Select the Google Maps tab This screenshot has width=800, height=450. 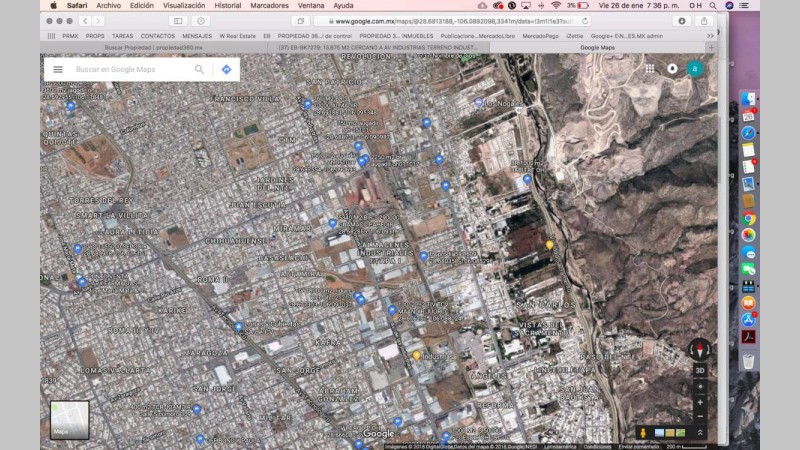tap(597, 47)
